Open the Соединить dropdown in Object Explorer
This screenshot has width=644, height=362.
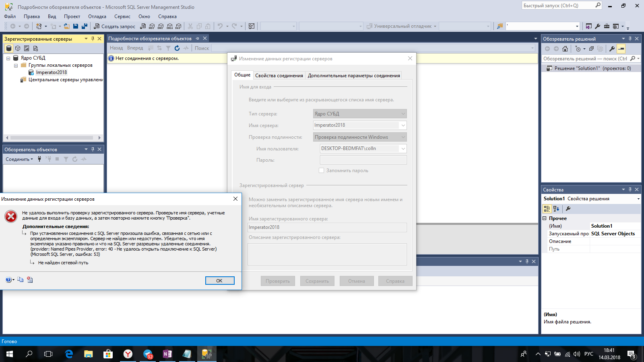point(19,159)
